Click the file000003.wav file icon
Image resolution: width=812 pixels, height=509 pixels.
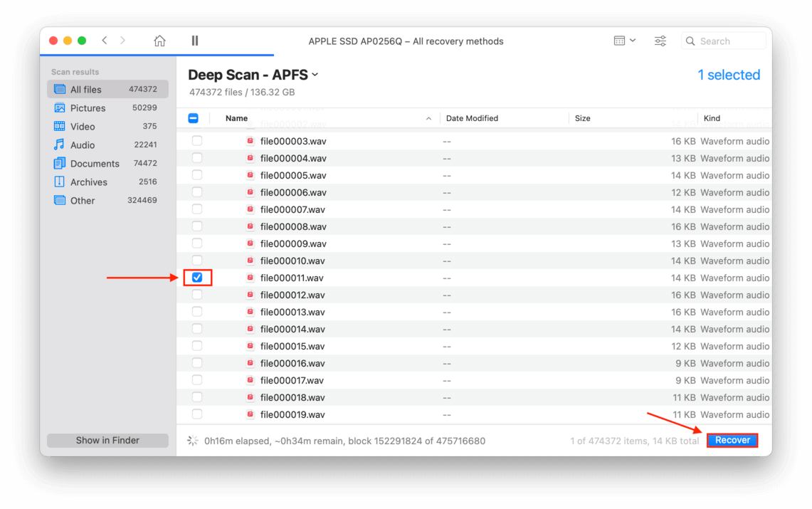(x=250, y=141)
